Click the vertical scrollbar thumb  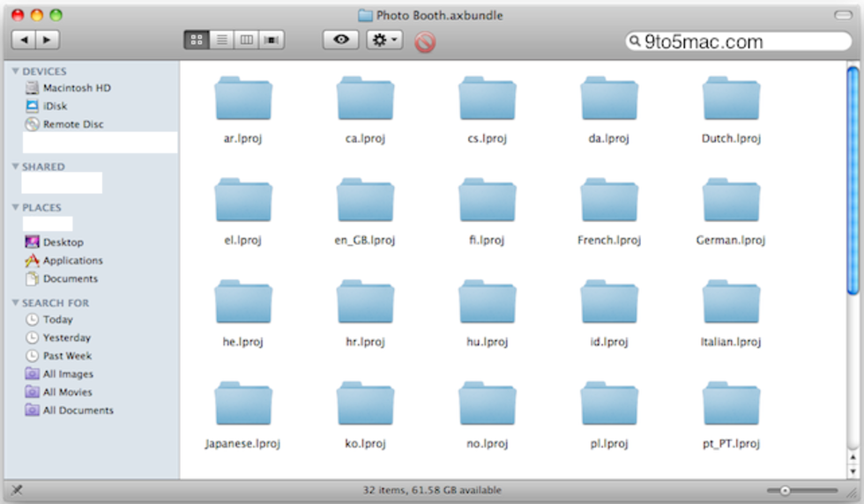853,176
